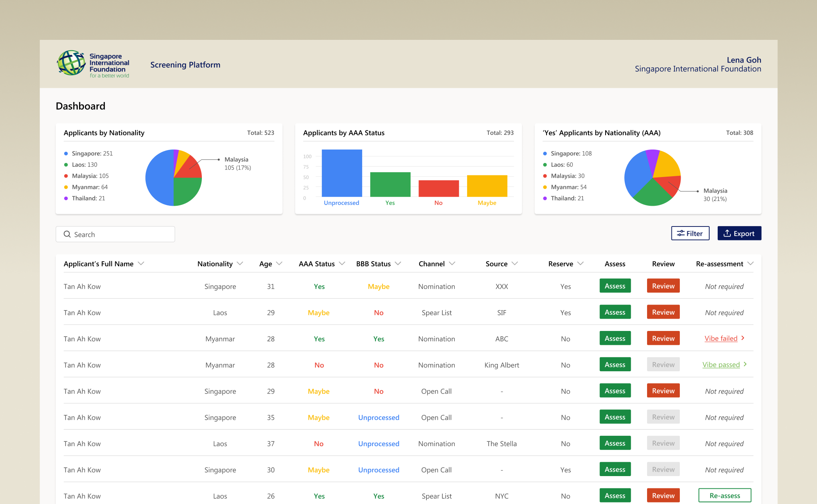Viewport: 817px width, 504px height.
Task: Click Review button for Laos age 29 row
Action: (663, 312)
